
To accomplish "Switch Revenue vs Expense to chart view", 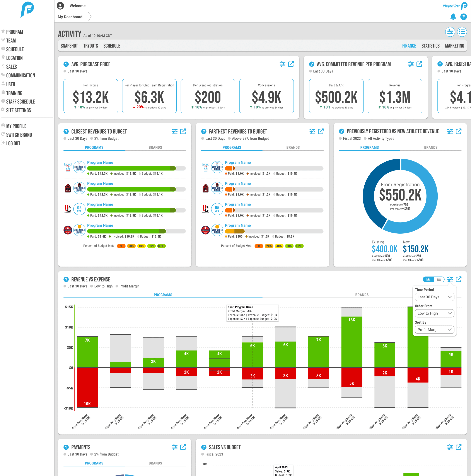I will coord(428,279).
